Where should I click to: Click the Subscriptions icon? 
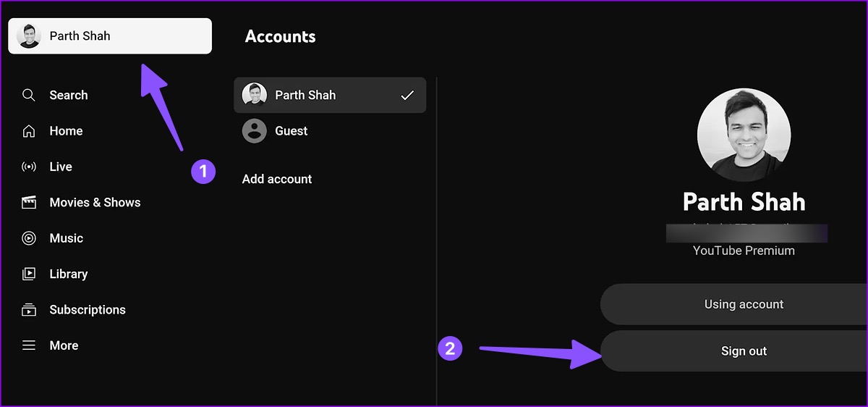coord(29,310)
